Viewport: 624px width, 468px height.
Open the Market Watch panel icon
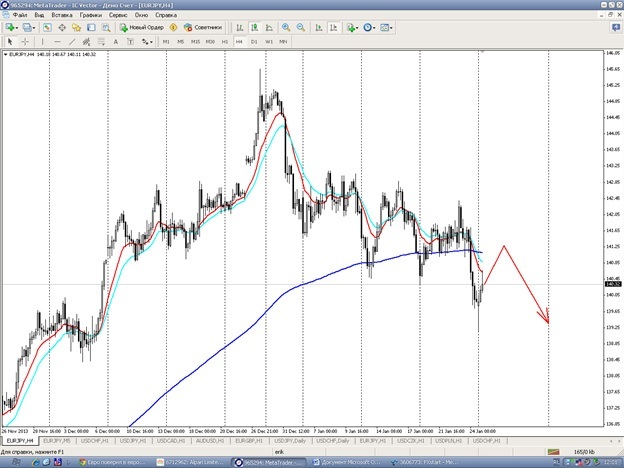(x=47, y=28)
